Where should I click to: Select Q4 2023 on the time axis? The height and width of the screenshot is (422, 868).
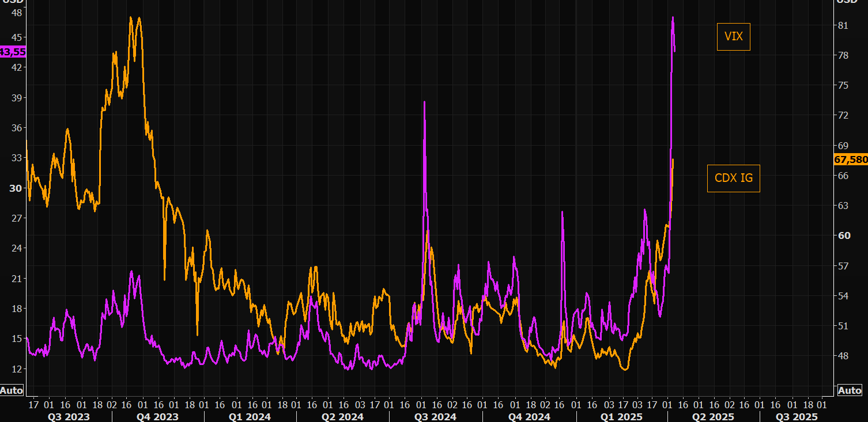pyautogui.click(x=157, y=416)
